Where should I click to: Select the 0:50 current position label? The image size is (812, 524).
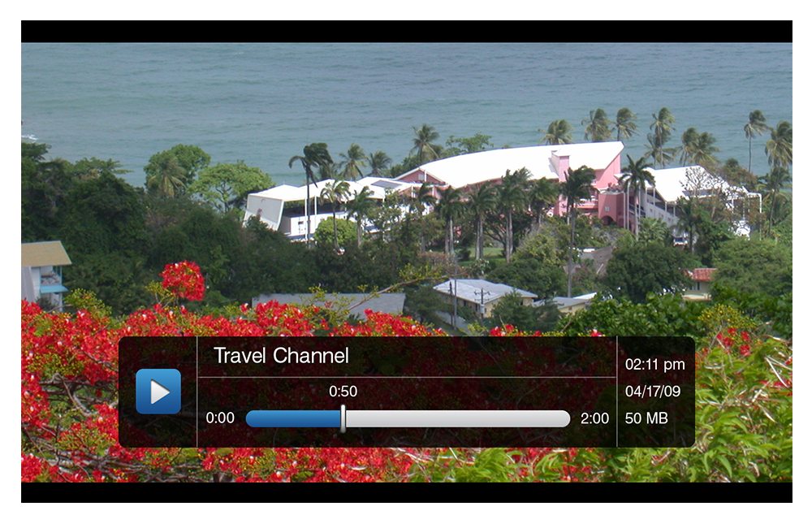tap(343, 392)
